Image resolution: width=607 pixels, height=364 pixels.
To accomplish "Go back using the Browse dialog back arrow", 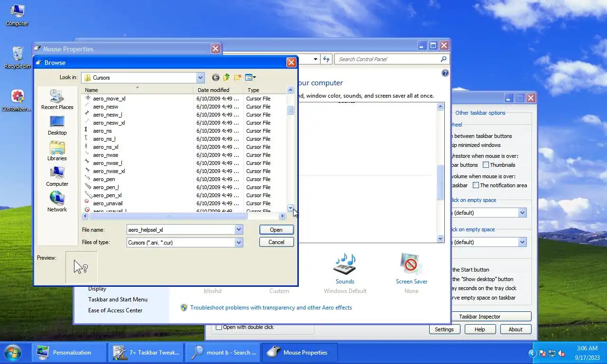I will (216, 77).
